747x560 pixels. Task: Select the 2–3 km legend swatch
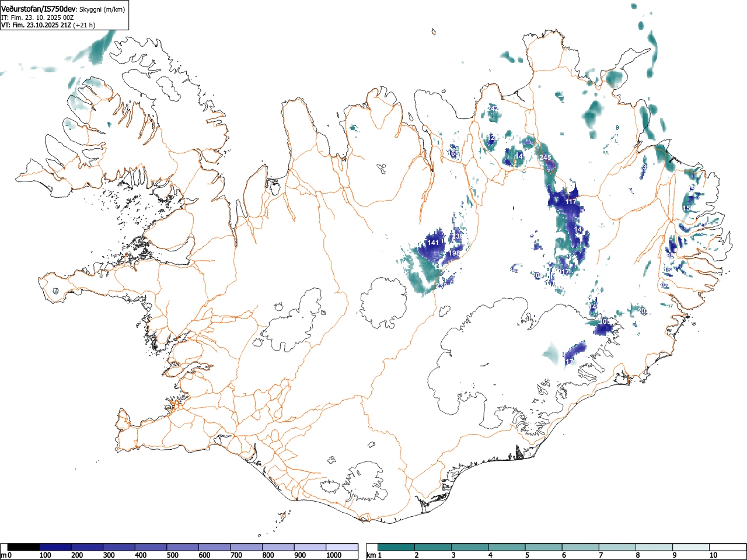click(x=433, y=547)
